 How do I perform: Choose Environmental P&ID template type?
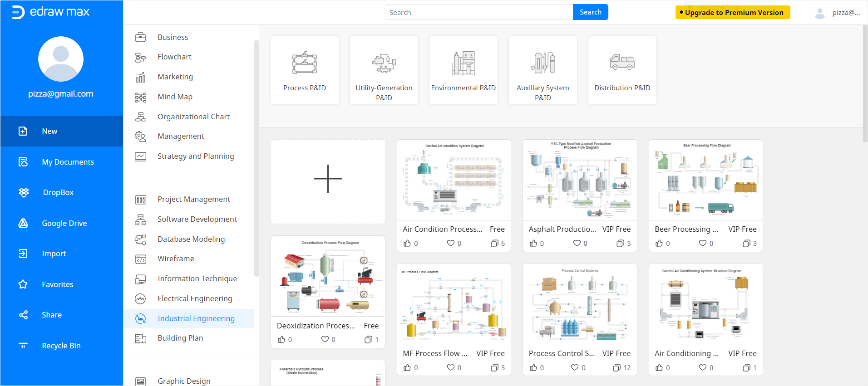[464, 70]
